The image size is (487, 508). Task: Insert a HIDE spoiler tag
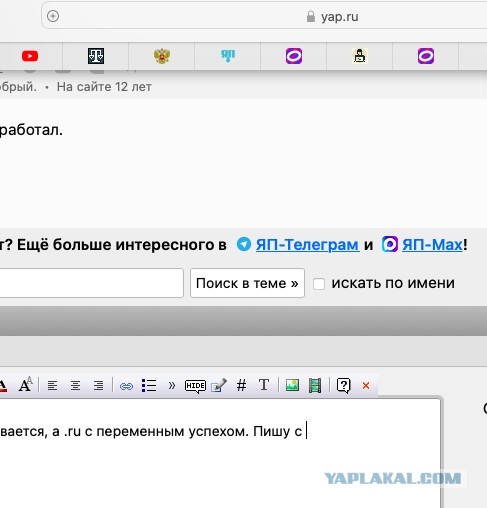pos(195,386)
